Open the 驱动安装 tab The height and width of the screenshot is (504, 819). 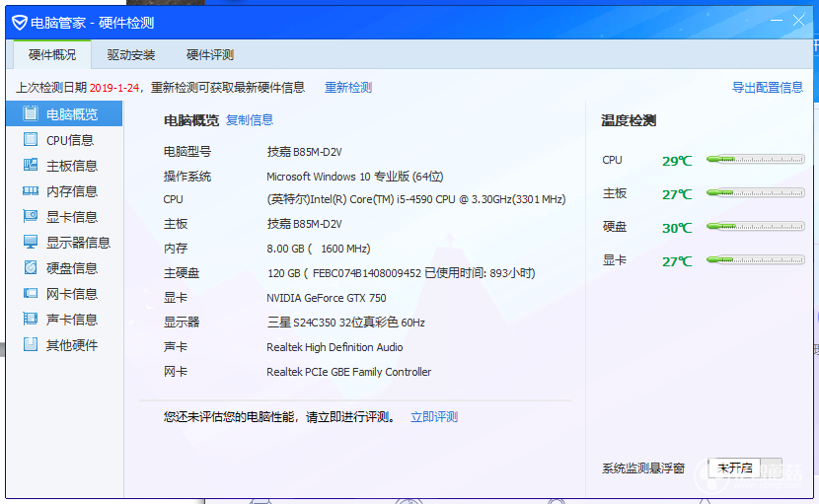pos(131,55)
